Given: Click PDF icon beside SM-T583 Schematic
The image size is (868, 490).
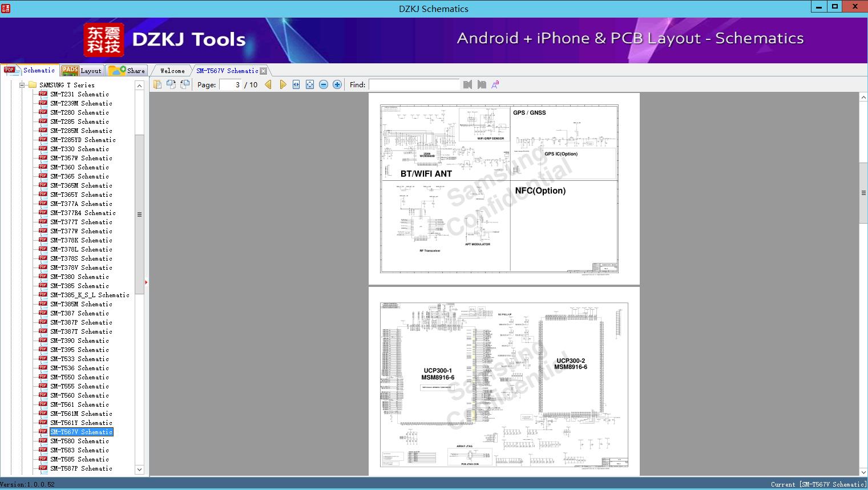Looking at the screenshot, I should click(x=43, y=449).
